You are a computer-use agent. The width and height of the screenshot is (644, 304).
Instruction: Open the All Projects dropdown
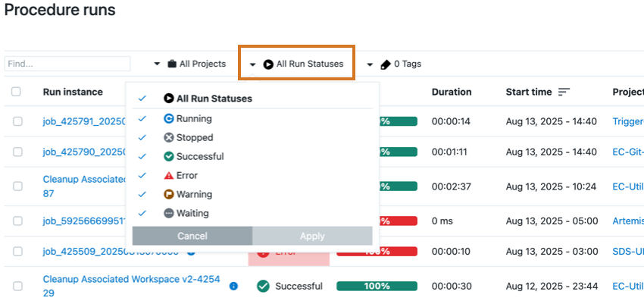[190, 64]
